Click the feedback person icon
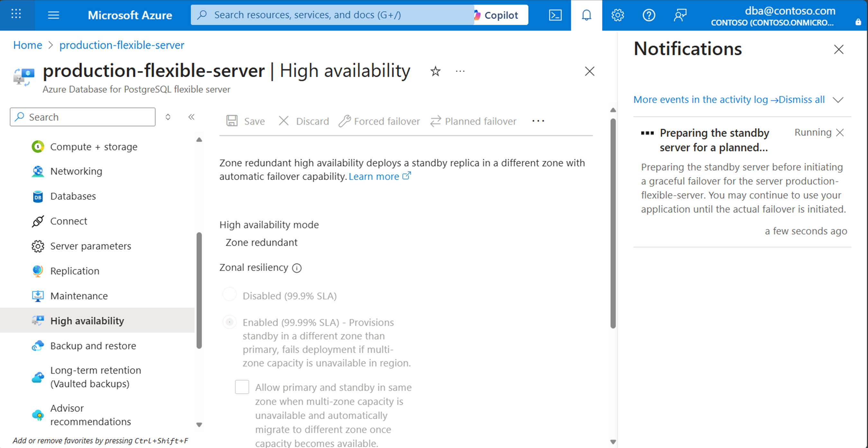 click(x=680, y=15)
